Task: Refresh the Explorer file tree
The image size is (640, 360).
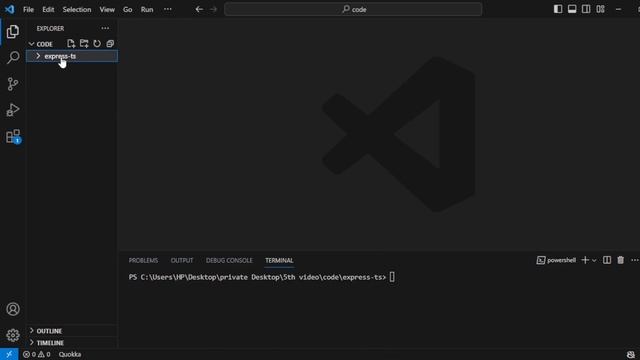Action: (97, 44)
